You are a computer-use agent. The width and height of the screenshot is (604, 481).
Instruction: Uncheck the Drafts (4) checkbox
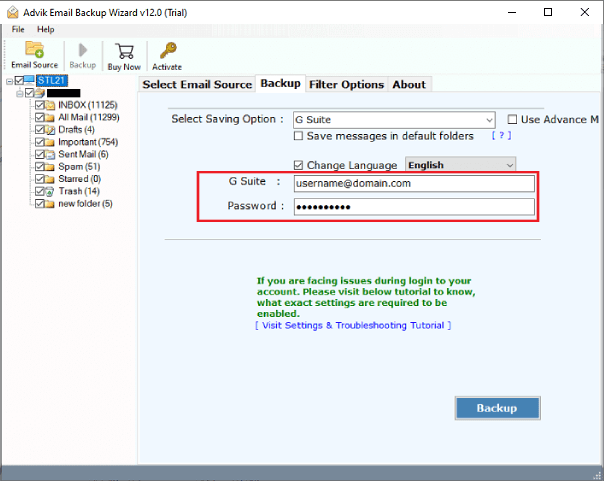(x=40, y=130)
